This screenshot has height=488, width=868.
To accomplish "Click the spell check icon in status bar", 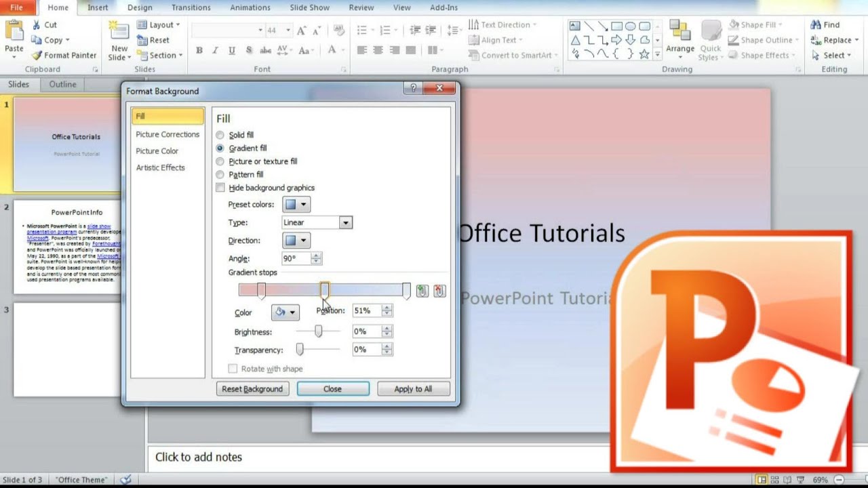I will [125, 479].
